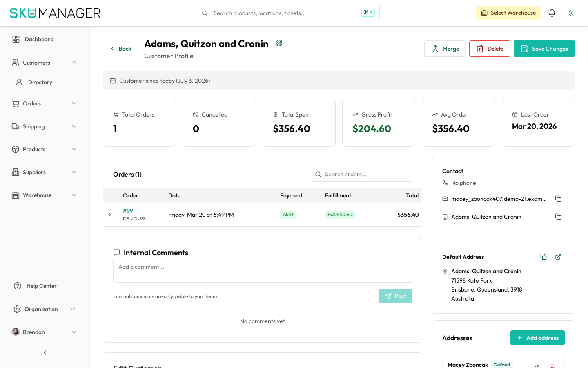Click the Last Order Mar 20, 2026 value
588x368 pixels.
pos(534,126)
